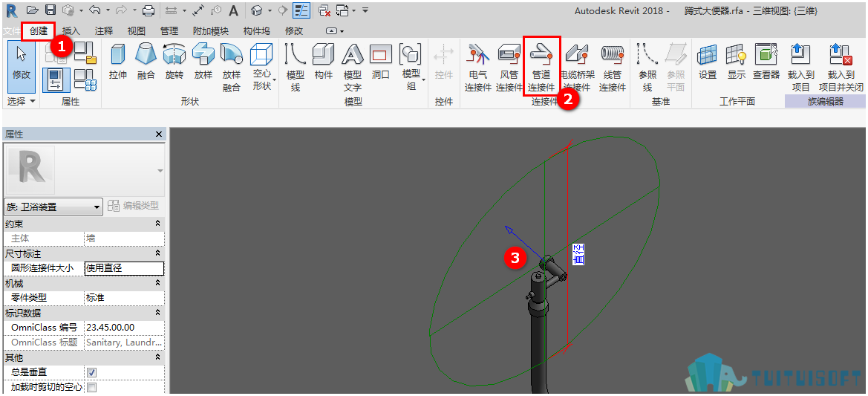Select the 融合 (Blend) tool
Screen dimensions: 868x396
point(146,61)
